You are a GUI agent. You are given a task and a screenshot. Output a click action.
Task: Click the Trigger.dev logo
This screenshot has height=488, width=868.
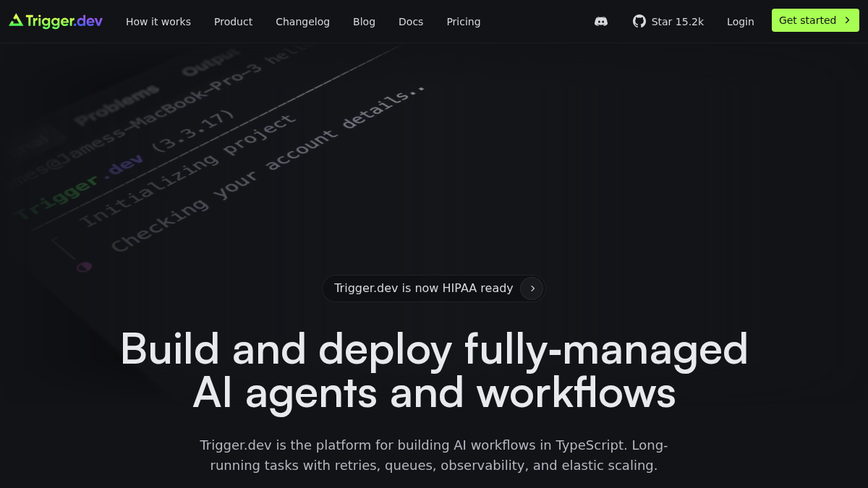56,21
